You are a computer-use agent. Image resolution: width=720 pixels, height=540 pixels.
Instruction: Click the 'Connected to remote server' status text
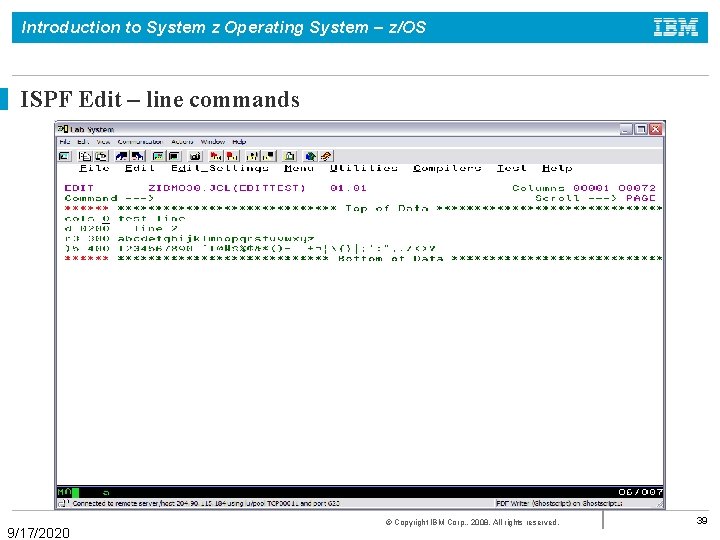tap(206, 504)
